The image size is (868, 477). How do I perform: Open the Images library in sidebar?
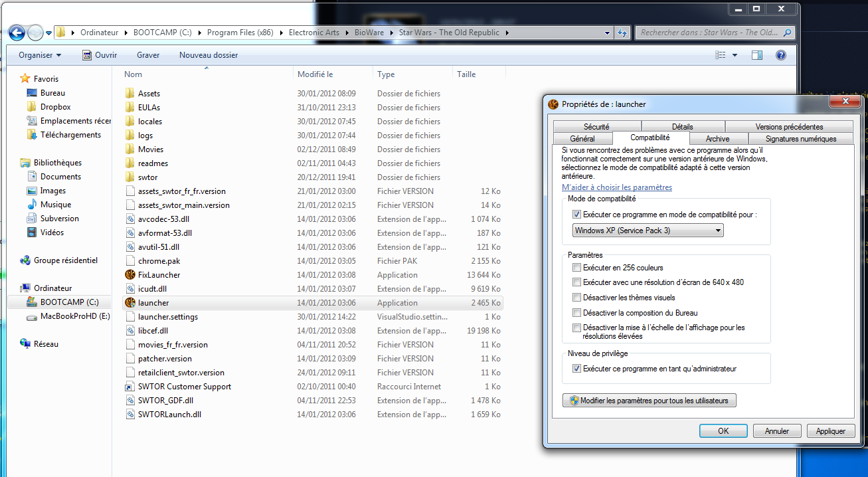(53, 191)
